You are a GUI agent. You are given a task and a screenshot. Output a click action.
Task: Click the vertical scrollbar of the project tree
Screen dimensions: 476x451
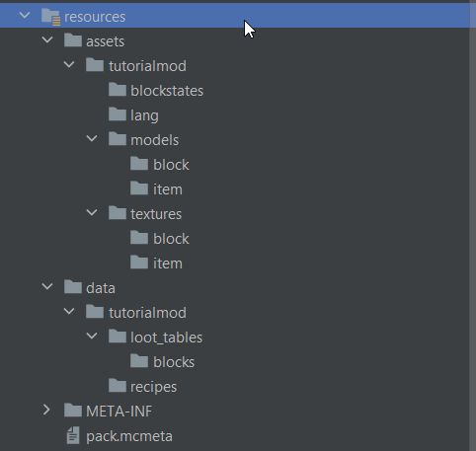[x=473, y=227]
